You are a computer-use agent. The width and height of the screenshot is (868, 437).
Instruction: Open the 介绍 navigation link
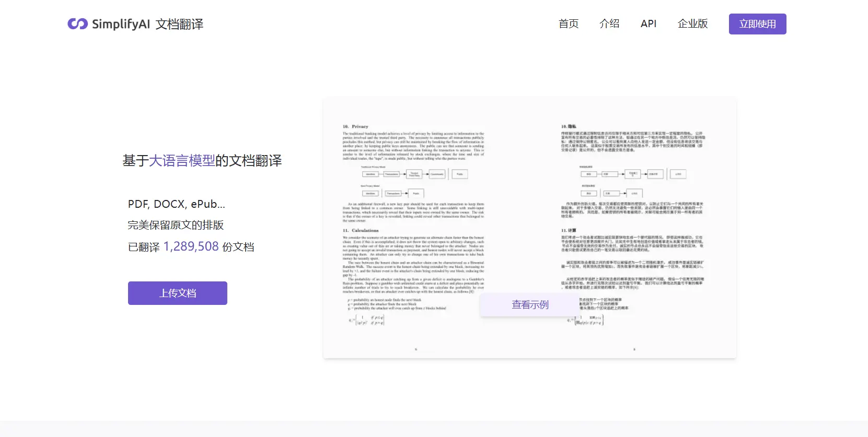coord(609,23)
